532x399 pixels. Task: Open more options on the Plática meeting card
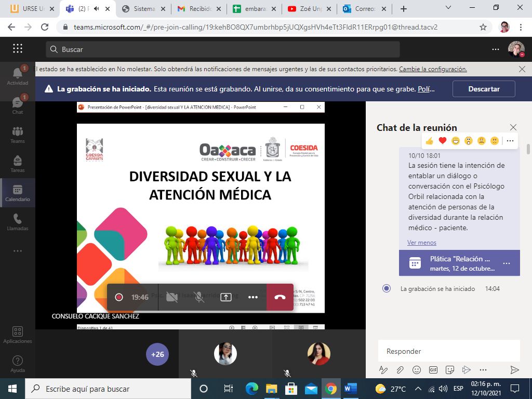[x=507, y=263]
